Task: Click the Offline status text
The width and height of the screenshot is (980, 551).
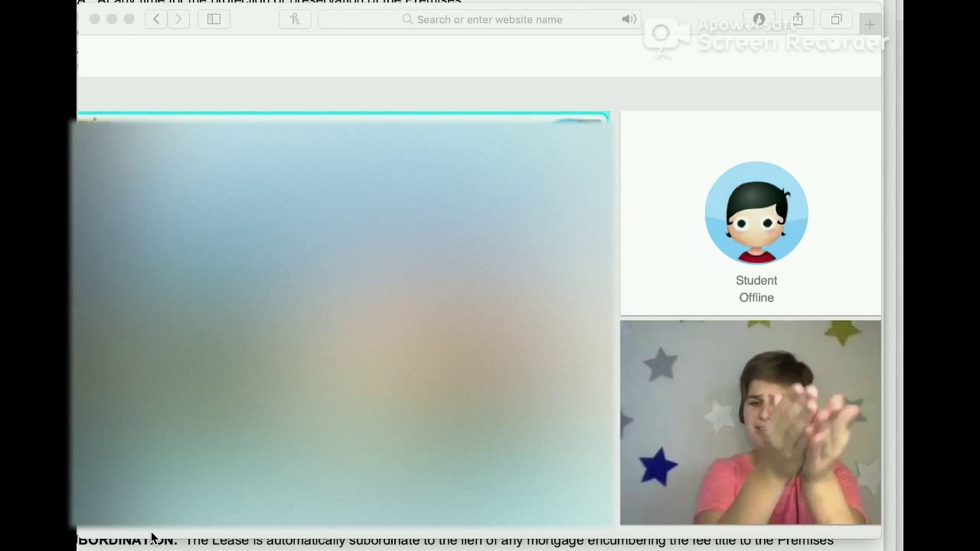Action: coord(756,298)
